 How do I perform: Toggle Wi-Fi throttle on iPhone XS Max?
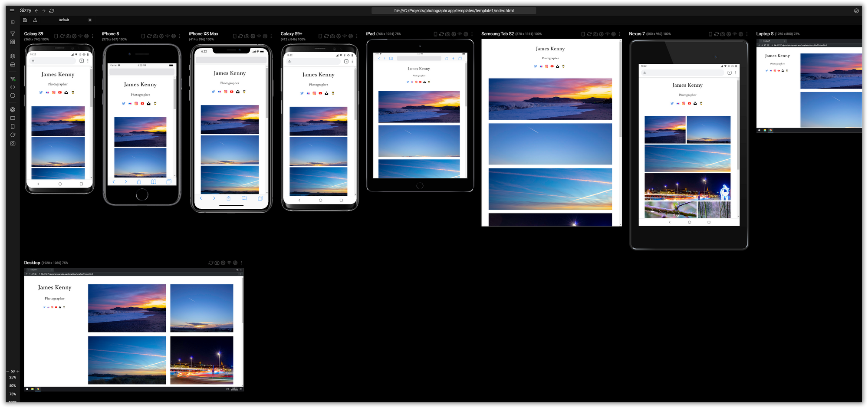(x=259, y=36)
